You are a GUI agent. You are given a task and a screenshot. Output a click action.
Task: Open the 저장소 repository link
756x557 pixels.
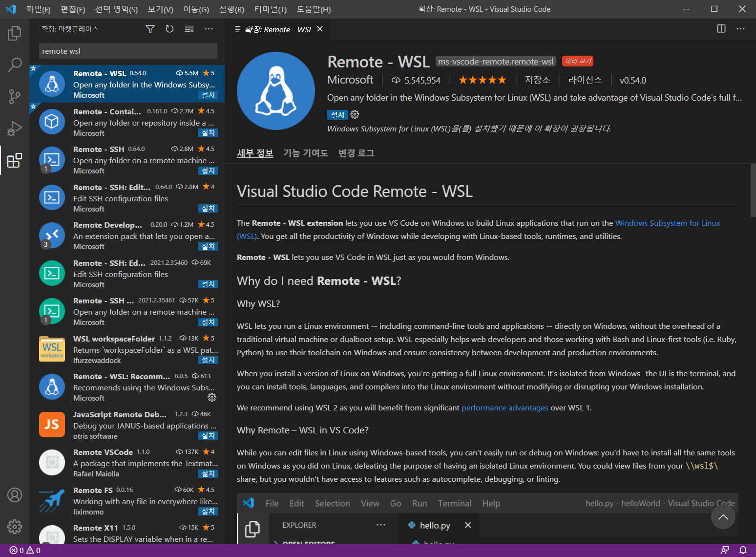tap(537, 80)
